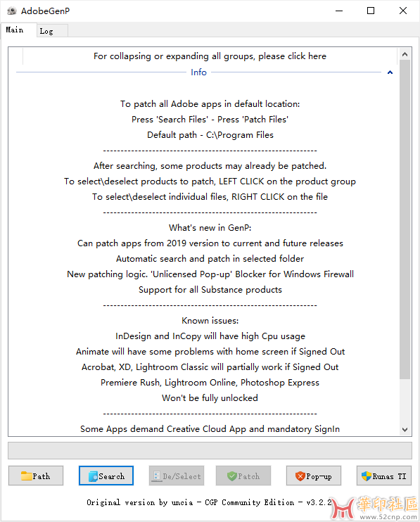This screenshot has height=522, width=420.
Task: Click 'Won't be fully unlocked' text
Action: [210, 397]
